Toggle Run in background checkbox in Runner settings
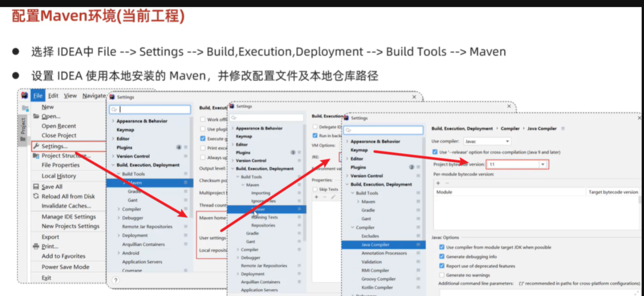Viewport: 644px width, 296px height. 315,136
